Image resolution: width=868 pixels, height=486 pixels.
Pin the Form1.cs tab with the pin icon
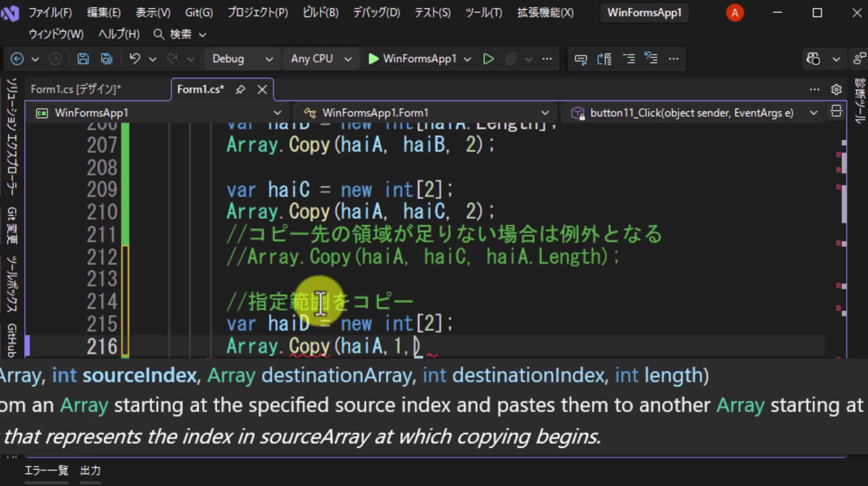241,89
